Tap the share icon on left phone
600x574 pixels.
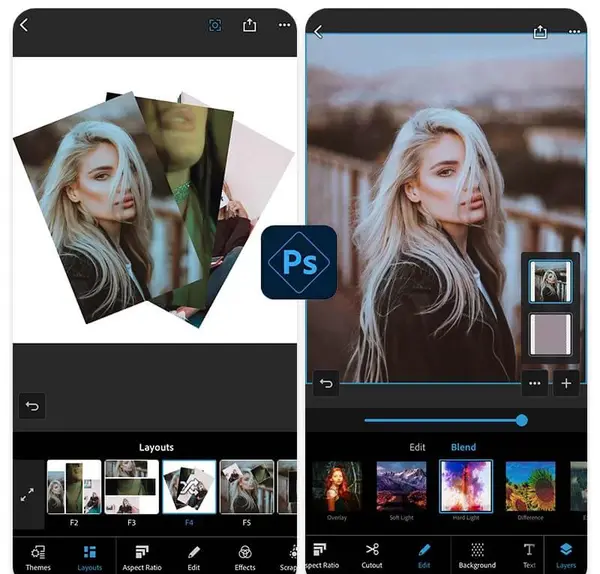(x=249, y=25)
